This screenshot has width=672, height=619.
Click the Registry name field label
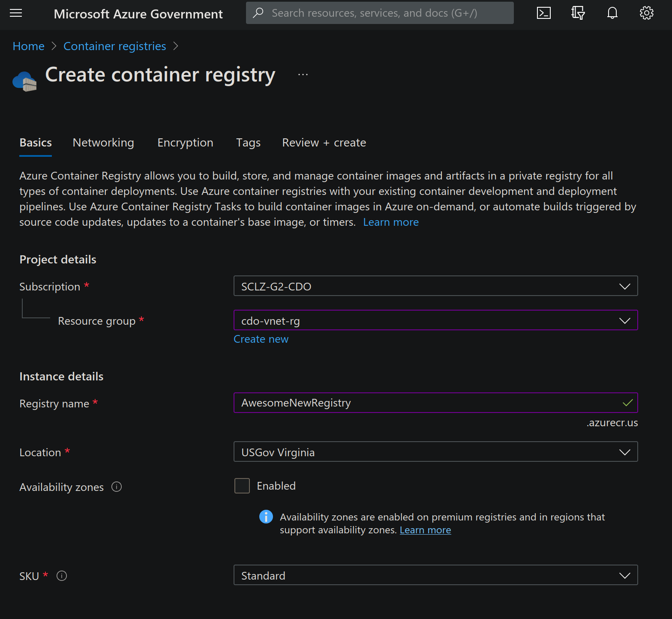pos(54,404)
